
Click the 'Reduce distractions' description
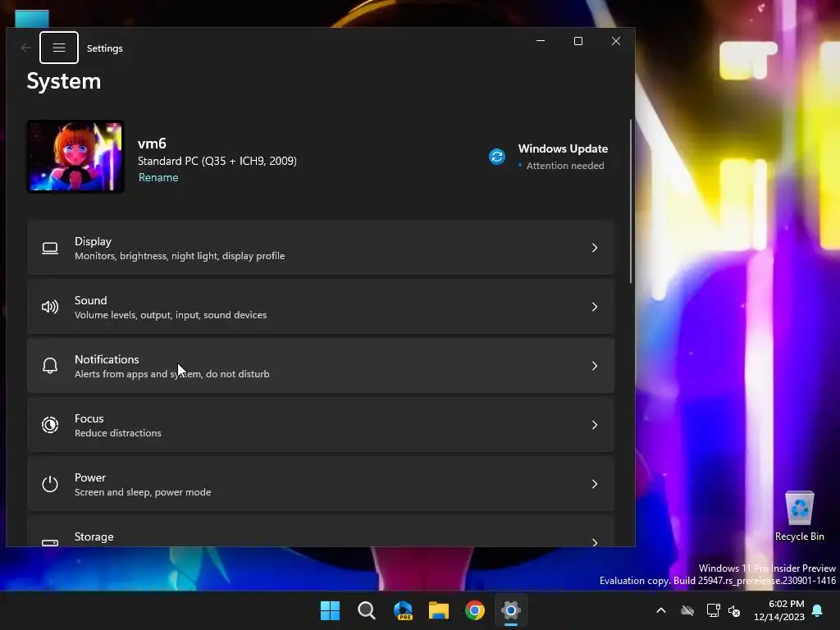point(118,433)
